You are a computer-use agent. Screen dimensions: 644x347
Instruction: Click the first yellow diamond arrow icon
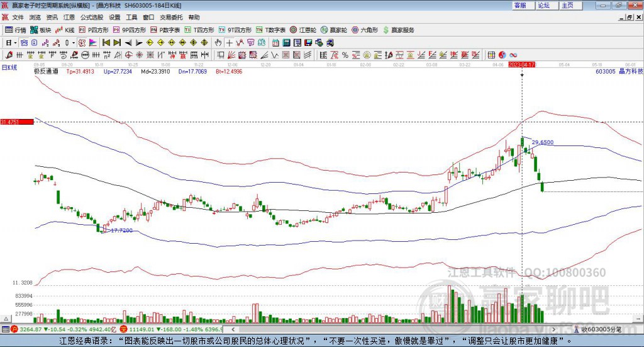pyautogui.click(x=150, y=43)
